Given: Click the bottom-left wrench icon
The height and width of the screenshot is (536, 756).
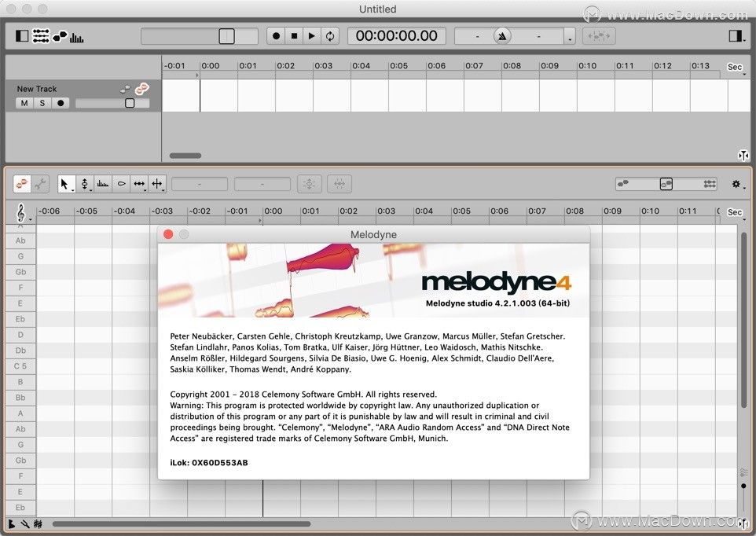Looking at the screenshot, I should (24, 523).
